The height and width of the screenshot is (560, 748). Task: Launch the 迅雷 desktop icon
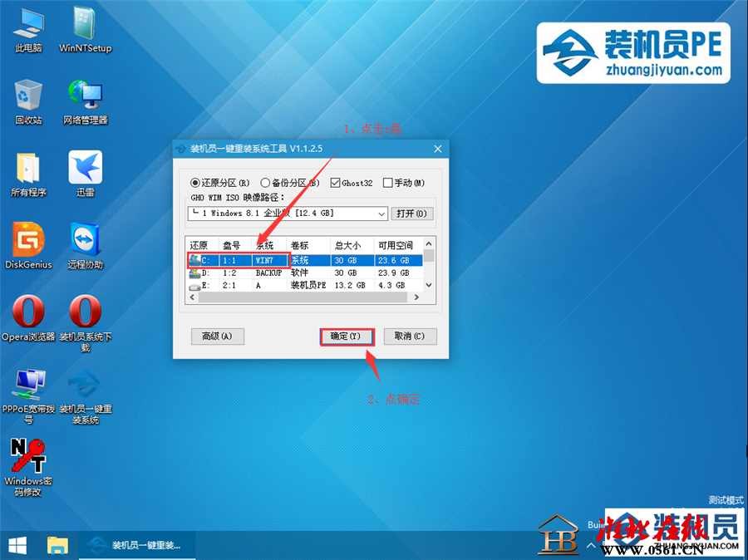click(x=86, y=174)
